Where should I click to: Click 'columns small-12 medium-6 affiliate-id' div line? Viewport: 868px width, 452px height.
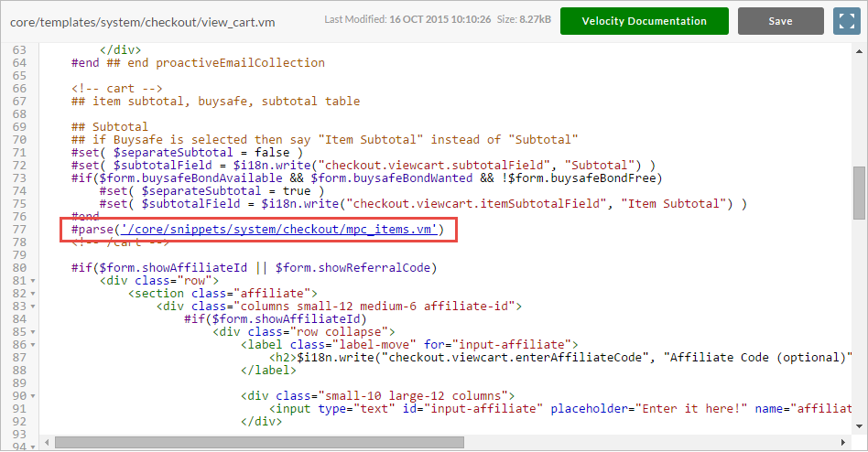pos(339,307)
